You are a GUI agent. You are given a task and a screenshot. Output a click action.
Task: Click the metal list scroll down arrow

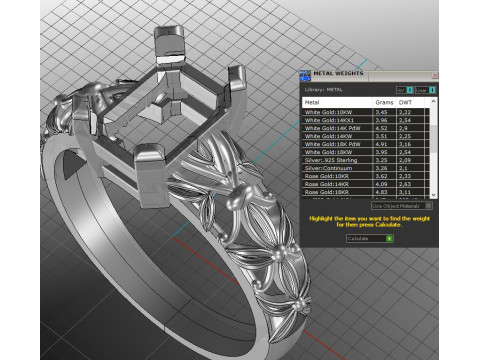pyautogui.click(x=433, y=195)
